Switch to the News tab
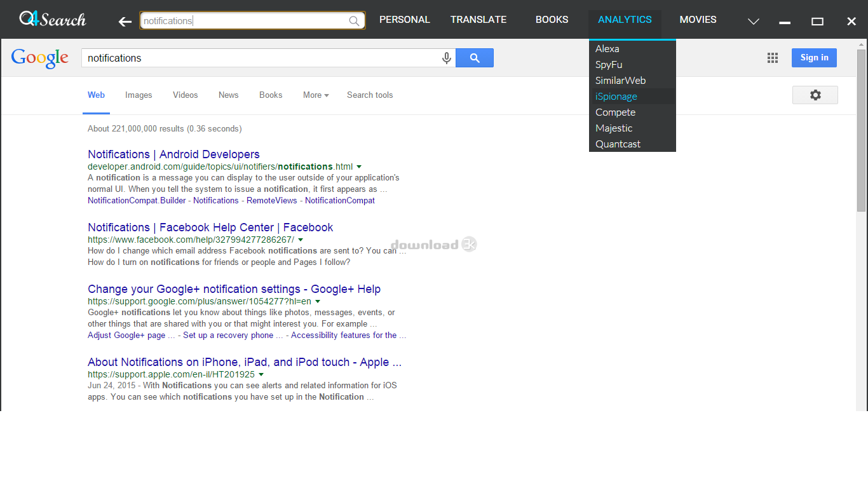This screenshot has width=868, height=488. click(229, 95)
